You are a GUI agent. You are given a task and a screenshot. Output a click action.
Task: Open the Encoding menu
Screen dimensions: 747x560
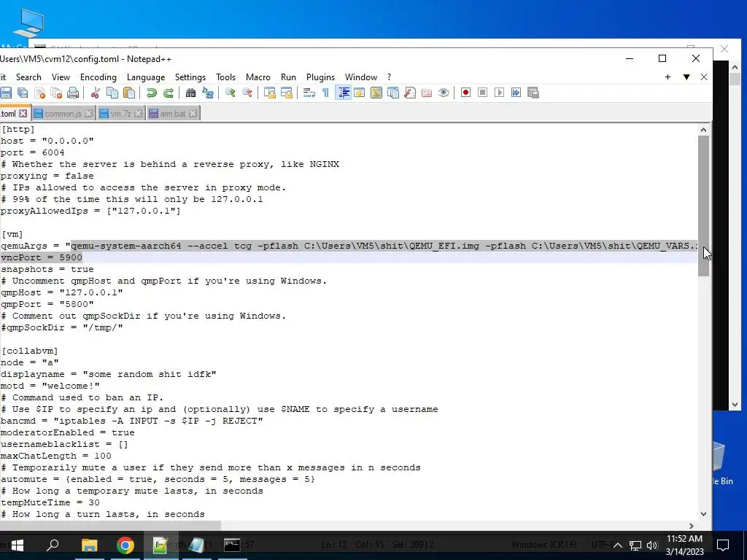(98, 77)
